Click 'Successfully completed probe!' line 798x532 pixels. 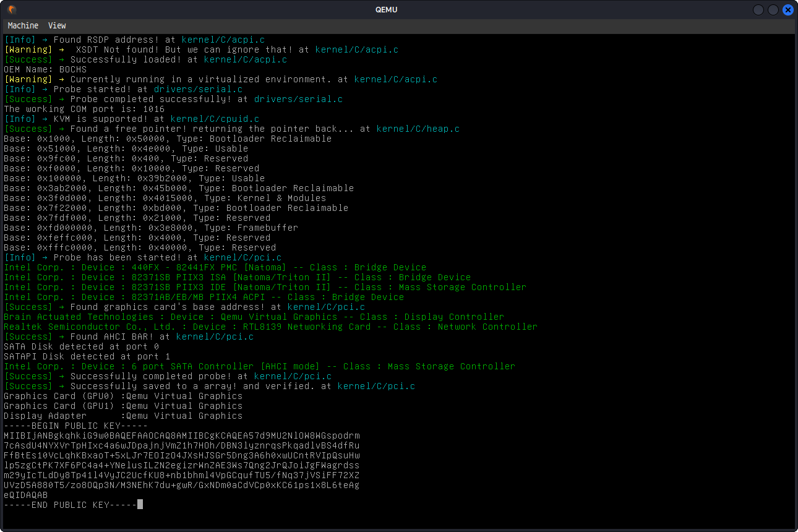pos(168,376)
